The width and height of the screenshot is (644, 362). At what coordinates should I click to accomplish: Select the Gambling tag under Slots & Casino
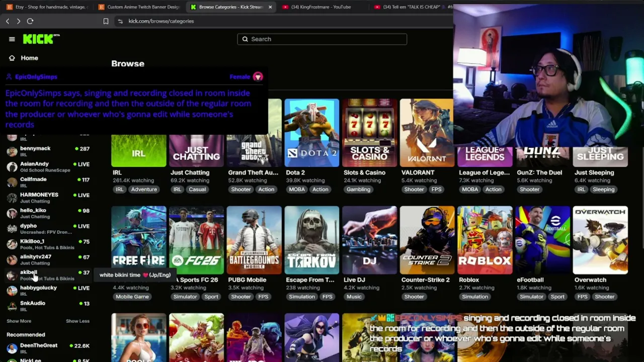[x=358, y=190]
